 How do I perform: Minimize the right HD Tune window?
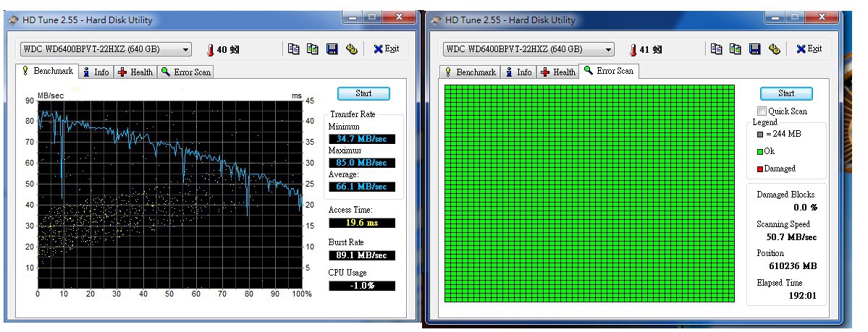[x=775, y=17]
